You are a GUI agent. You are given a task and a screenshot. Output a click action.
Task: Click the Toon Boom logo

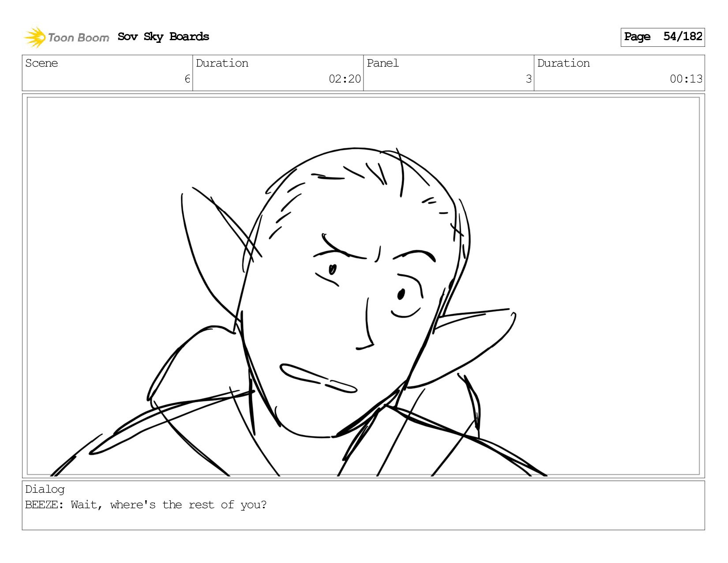(x=66, y=37)
